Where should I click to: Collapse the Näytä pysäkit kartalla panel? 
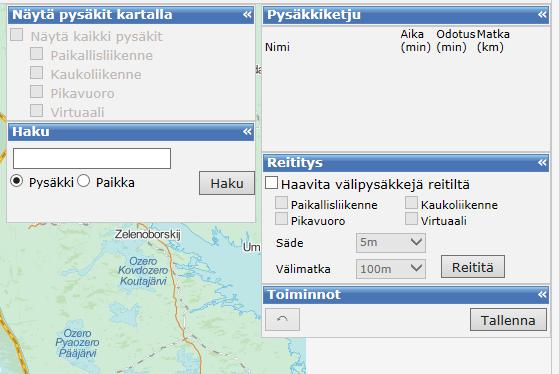click(x=247, y=15)
